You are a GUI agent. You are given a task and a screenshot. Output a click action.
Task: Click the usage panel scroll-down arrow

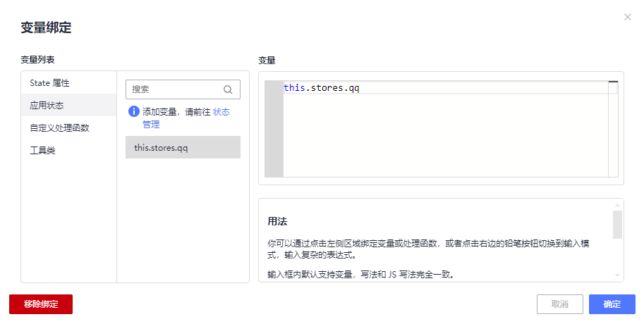(x=617, y=275)
